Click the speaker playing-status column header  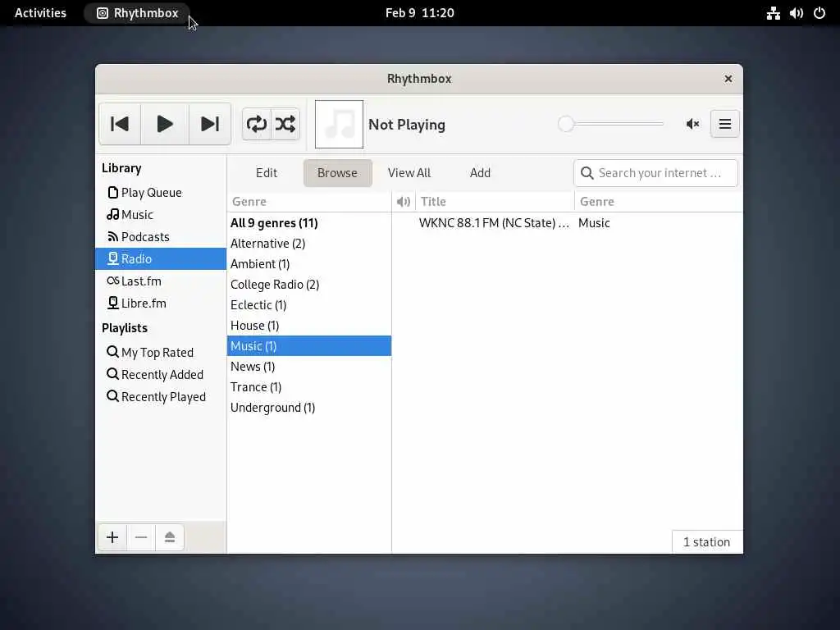pyautogui.click(x=404, y=202)
